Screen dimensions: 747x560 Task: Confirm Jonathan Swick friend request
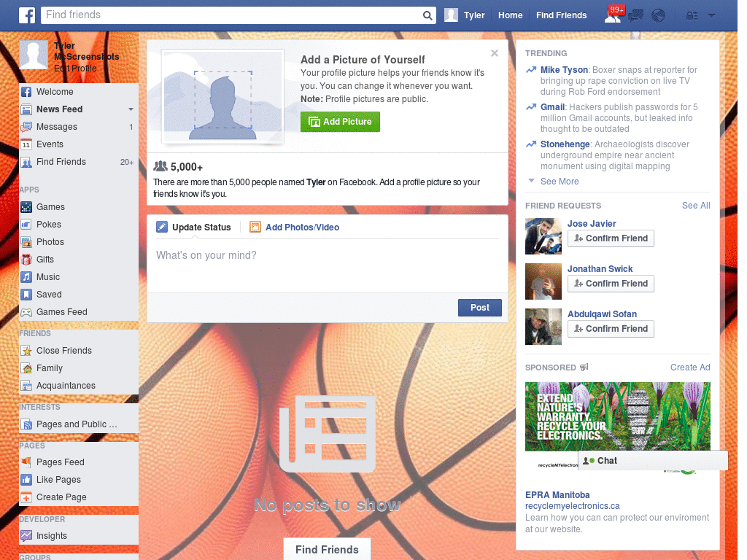tap(611, 284)
